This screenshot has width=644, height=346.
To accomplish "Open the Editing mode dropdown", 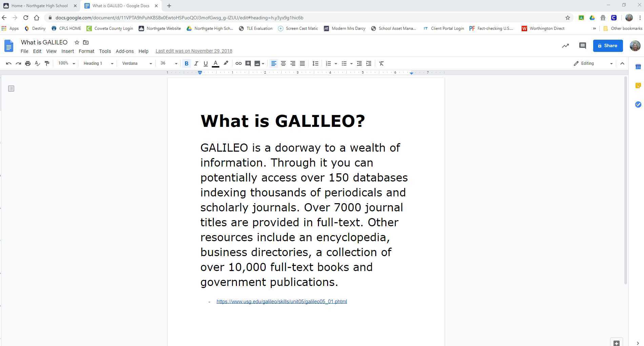I will (x=592, y=63).
